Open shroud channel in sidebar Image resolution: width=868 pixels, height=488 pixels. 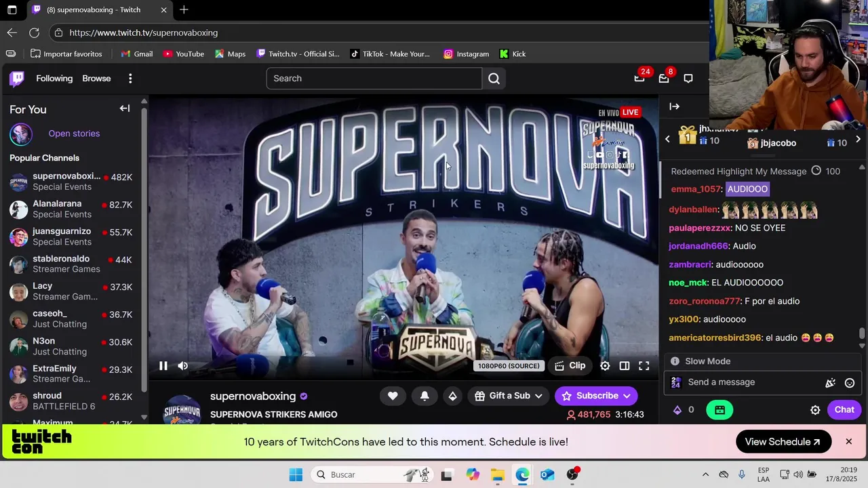(71, 401)
